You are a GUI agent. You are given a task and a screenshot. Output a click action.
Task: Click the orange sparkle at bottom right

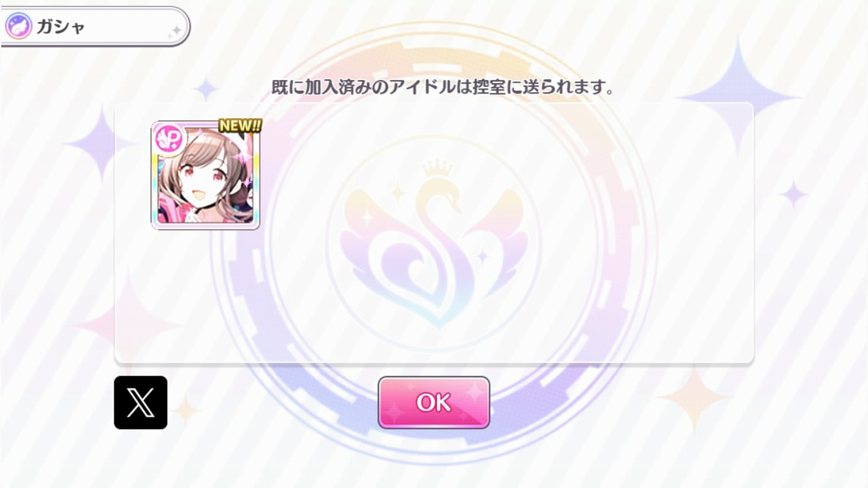(x=694, y=400)
